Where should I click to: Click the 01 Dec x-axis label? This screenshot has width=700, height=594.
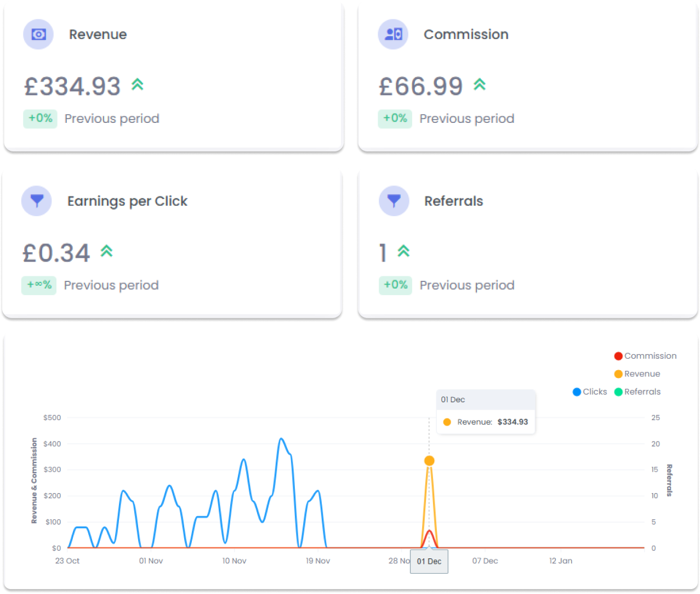tap(429, 561)
